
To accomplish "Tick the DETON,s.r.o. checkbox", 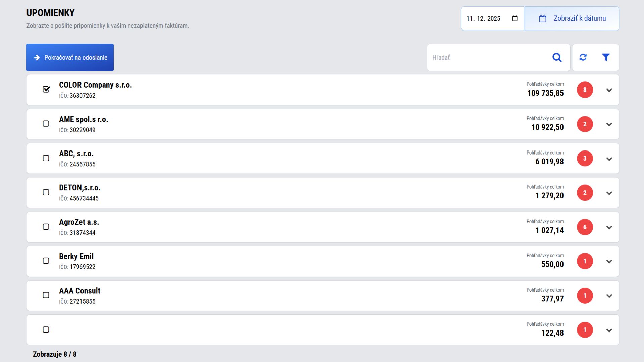I will pos(46,192).
